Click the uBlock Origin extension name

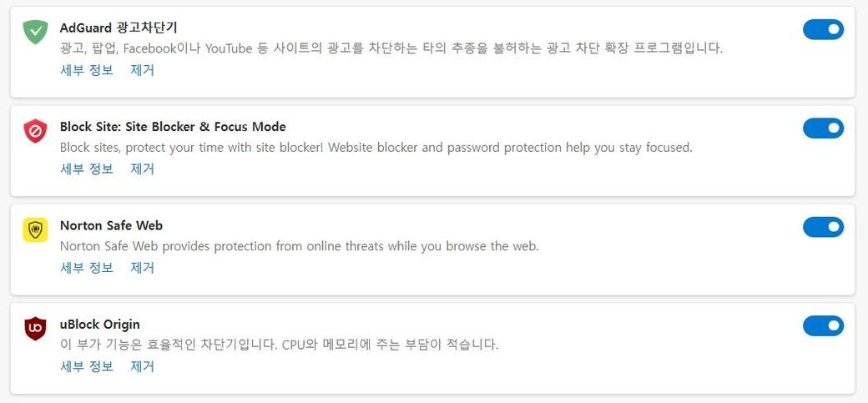100,324
